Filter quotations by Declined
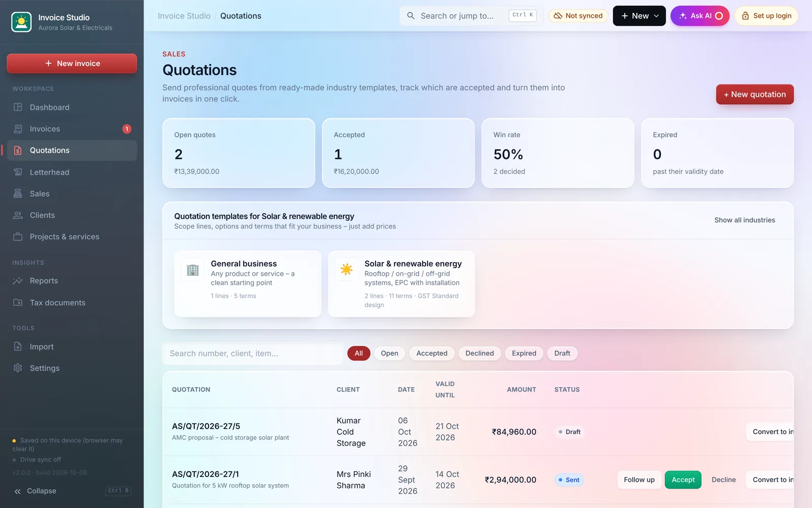 tap(480, 354)
